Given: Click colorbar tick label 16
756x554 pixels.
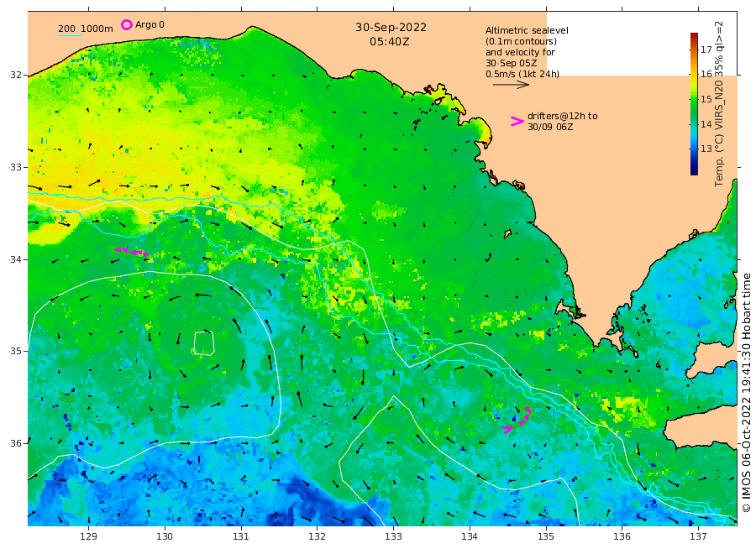Looking at the screenshot, I should pyautogui.click(x=706, y=74).
